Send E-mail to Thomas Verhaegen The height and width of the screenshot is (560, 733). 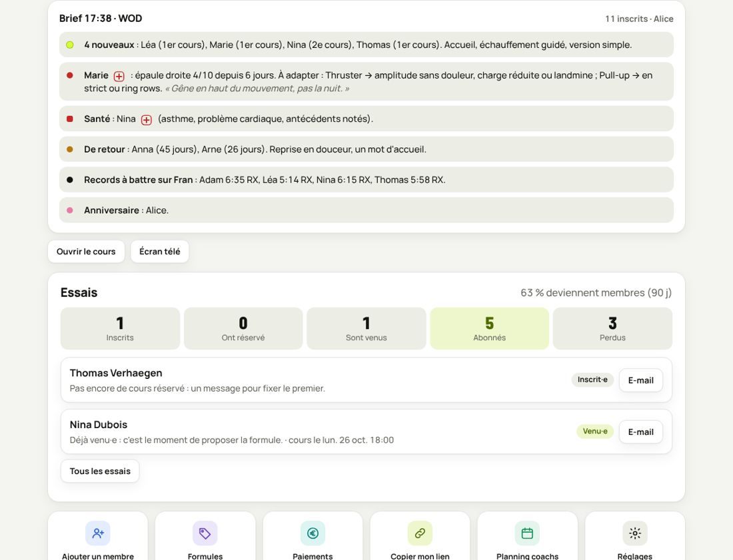(641, 380)
